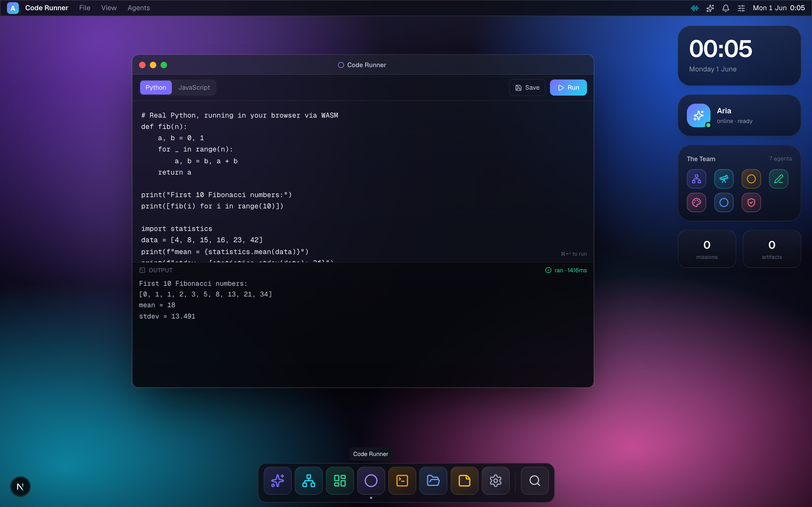The width and height of the screenshot is (812, 507).
Task: Click the 'mean = 18' output line
Action: (157, 305)
